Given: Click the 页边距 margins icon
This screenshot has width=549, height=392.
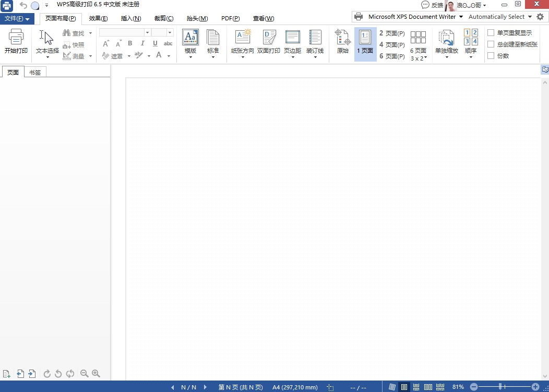Looking at the screenshot, I should pyautogui.click(x=292, y=37).
